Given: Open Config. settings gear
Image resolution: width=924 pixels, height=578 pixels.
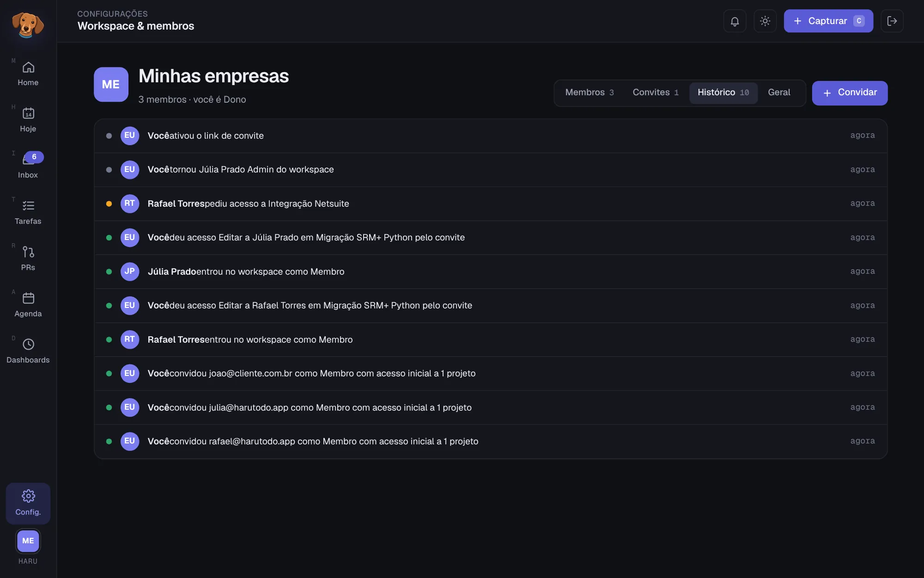Looking at the screenshot, I should tap(28, 503).
